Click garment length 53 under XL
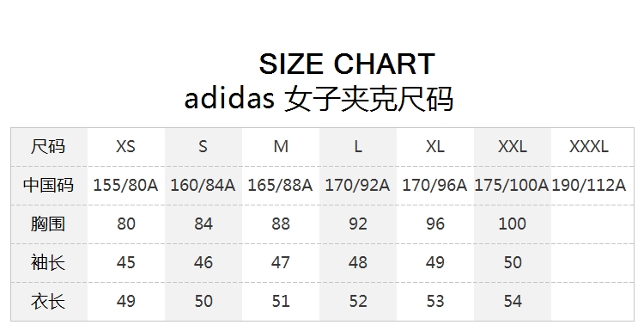 click(x=435, y=301)
